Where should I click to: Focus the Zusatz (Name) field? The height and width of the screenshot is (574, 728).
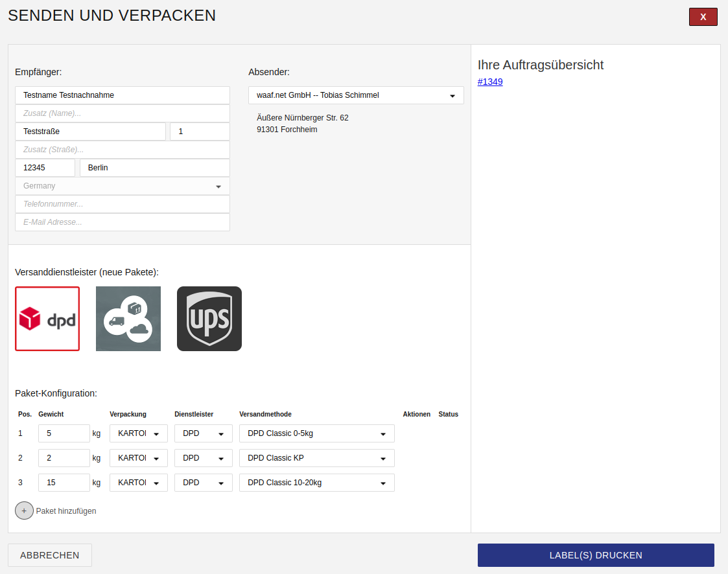point(123,113)
